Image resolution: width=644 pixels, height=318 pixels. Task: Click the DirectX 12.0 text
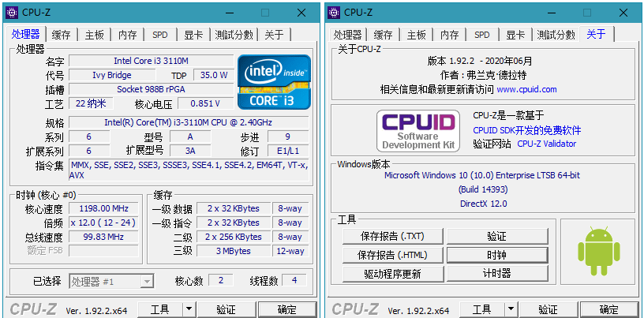(x=484, y=204)
